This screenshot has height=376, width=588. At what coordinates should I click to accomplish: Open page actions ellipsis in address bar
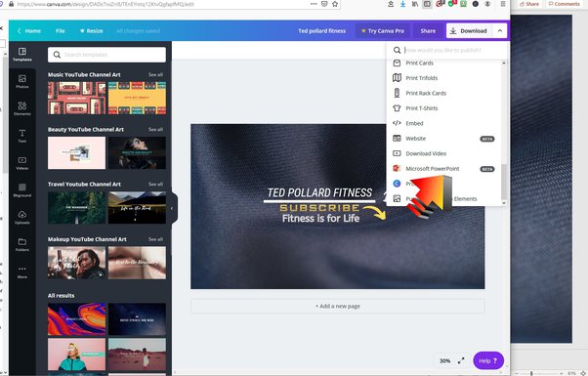click(314, 4)
